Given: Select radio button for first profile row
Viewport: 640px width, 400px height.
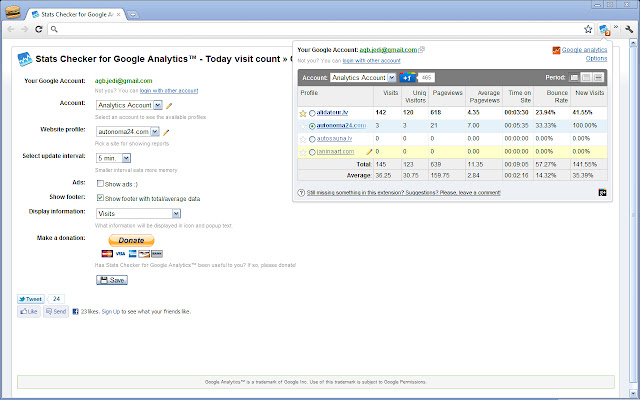Looking at the screenshot, I should point(312,113).
